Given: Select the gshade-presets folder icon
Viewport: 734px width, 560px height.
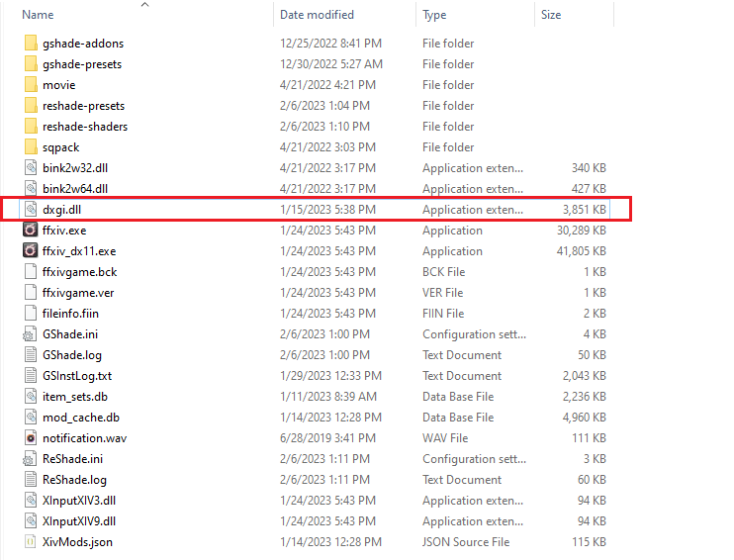Looking at the screenshot, I should pos(31,63).
